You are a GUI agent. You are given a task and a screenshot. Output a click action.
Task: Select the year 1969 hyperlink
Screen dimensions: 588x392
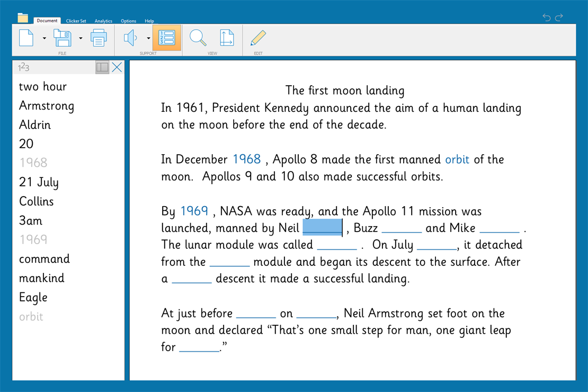pos(194,211)
